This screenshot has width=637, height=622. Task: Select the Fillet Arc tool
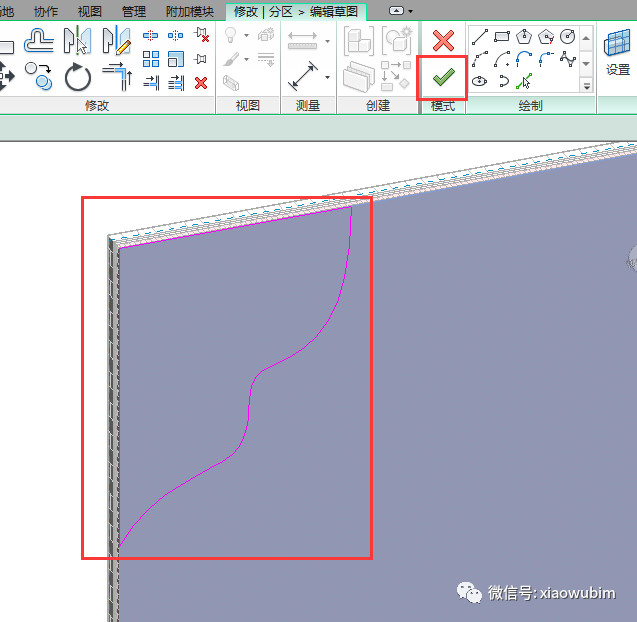546,59
